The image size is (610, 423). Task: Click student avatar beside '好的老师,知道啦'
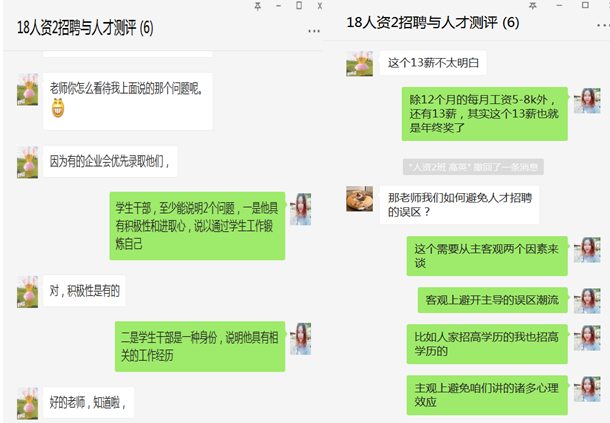pos(28,403)
